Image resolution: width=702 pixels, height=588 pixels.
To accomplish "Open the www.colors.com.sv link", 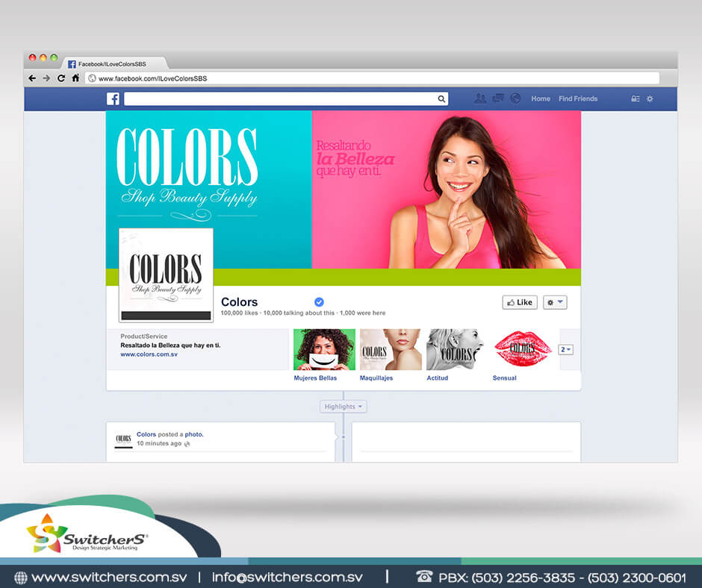I will tap(149, 354).
